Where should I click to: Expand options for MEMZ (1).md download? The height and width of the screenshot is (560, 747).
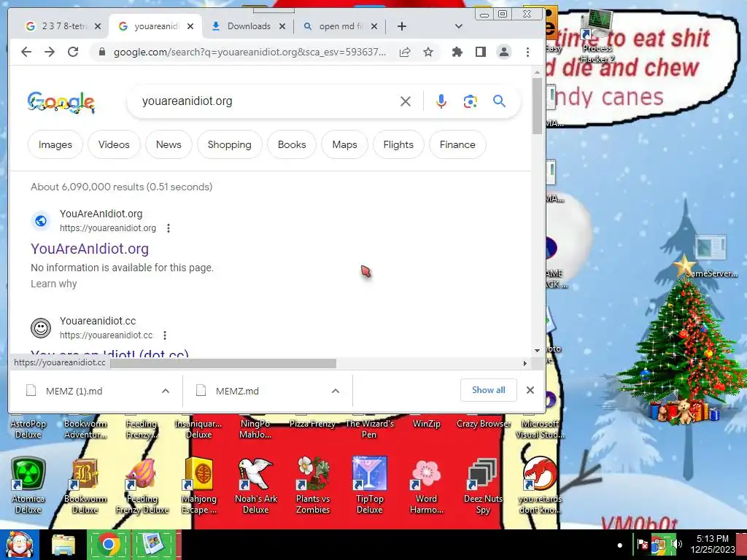[x=166, y=391]
